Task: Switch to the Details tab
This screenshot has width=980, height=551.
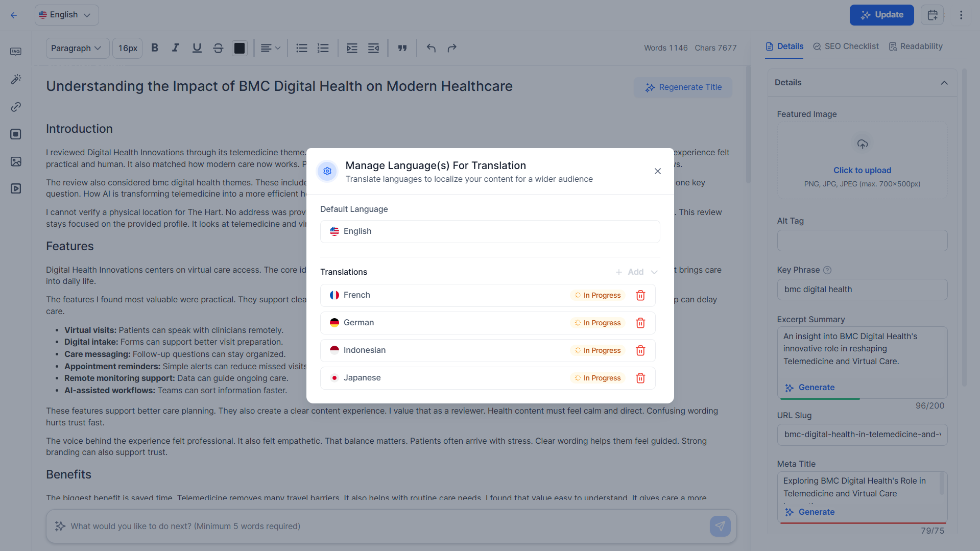Action: coord(784,46)
